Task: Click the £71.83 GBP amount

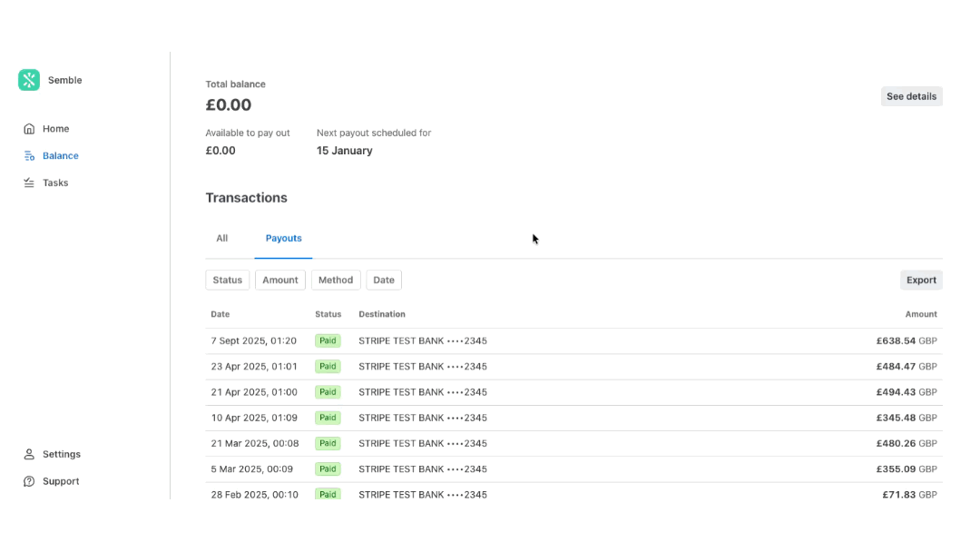Action: pos(909,495)
